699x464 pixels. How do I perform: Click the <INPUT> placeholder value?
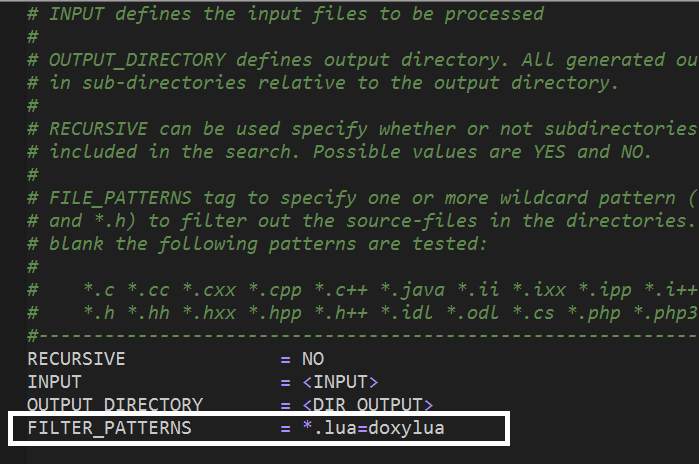point(340,382)
